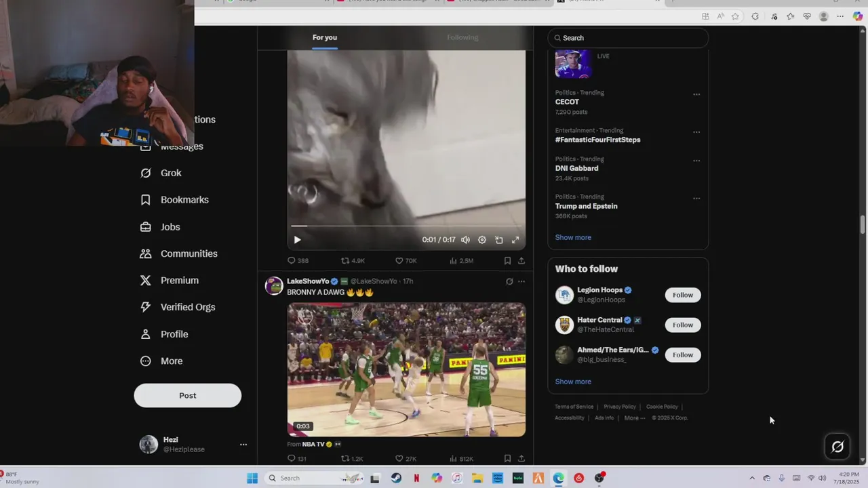Open LakeShowYo profile avatar
The height and width of the screenshot is (488, 868).
point(274,285)
